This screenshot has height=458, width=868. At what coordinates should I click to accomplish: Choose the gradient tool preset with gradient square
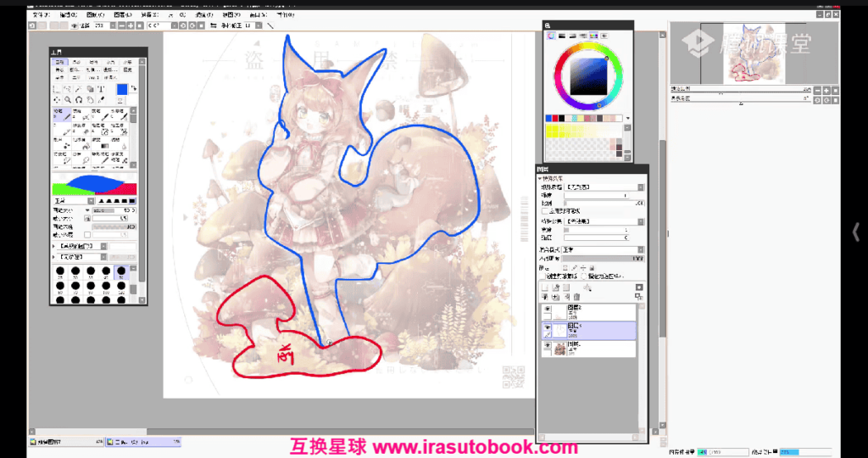point(100,142)
